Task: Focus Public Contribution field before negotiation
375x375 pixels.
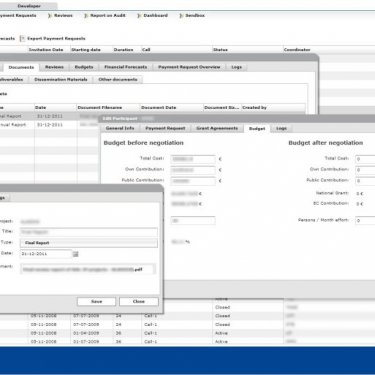Action: coord(193,181)
